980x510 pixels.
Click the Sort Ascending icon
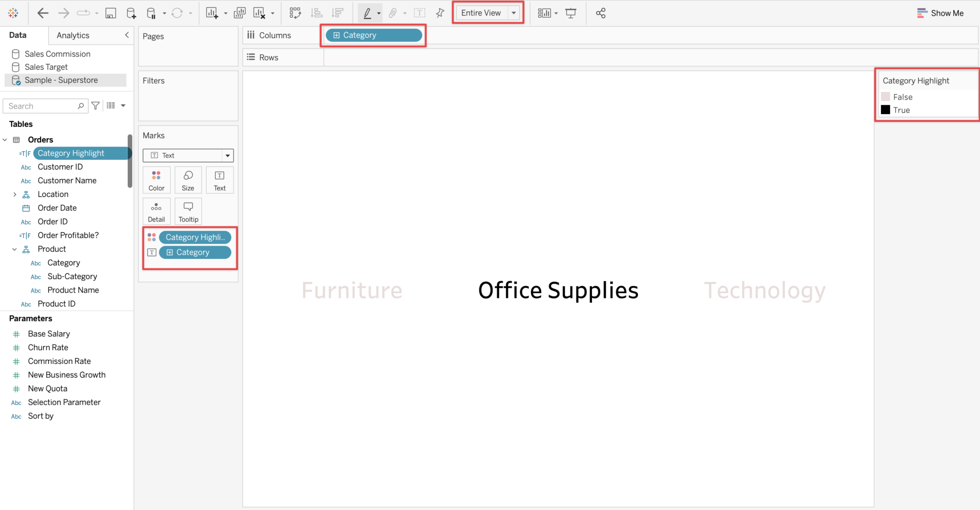click(x=316, y=13)
